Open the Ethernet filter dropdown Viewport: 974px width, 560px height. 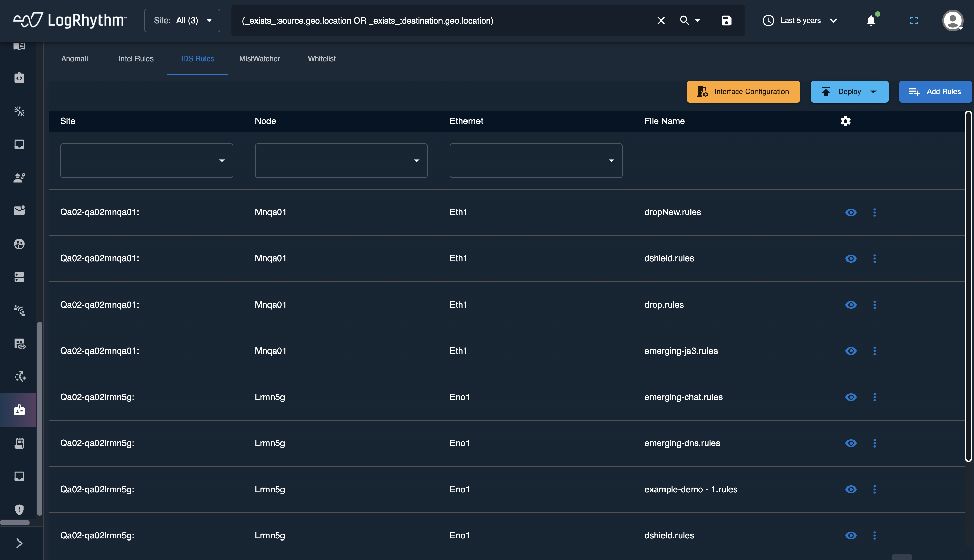pyautogui.click(x=536, y=161)
